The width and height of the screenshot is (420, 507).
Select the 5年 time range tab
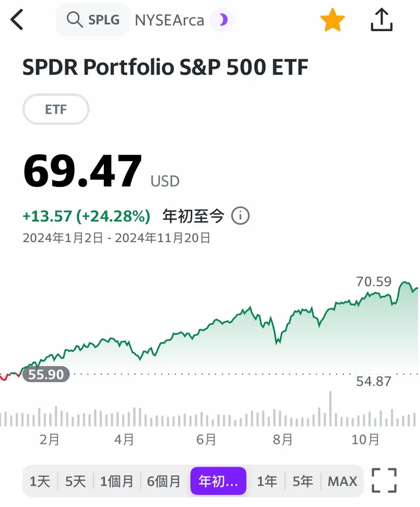(303, 480)
